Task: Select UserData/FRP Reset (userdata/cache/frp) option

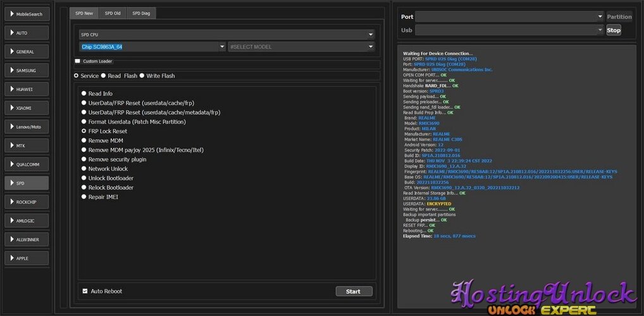Action: pos(138,103)
